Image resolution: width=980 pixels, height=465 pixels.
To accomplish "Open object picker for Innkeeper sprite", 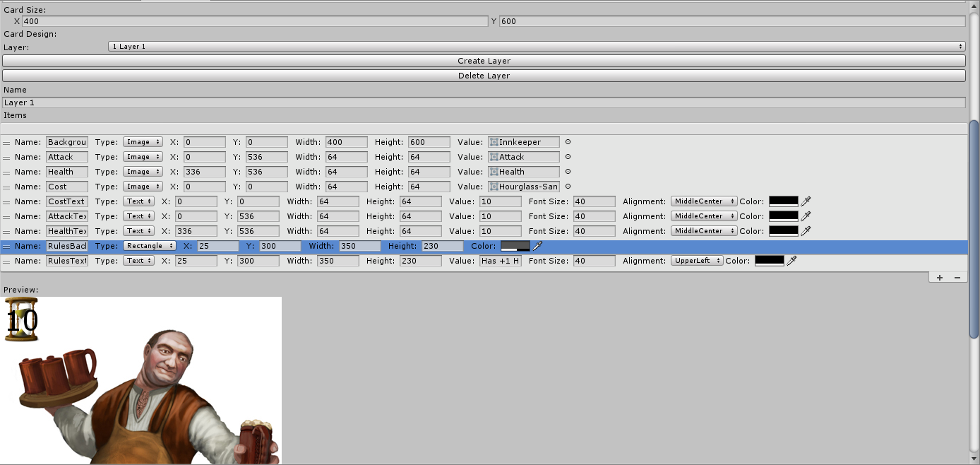I will click(568, 142).
